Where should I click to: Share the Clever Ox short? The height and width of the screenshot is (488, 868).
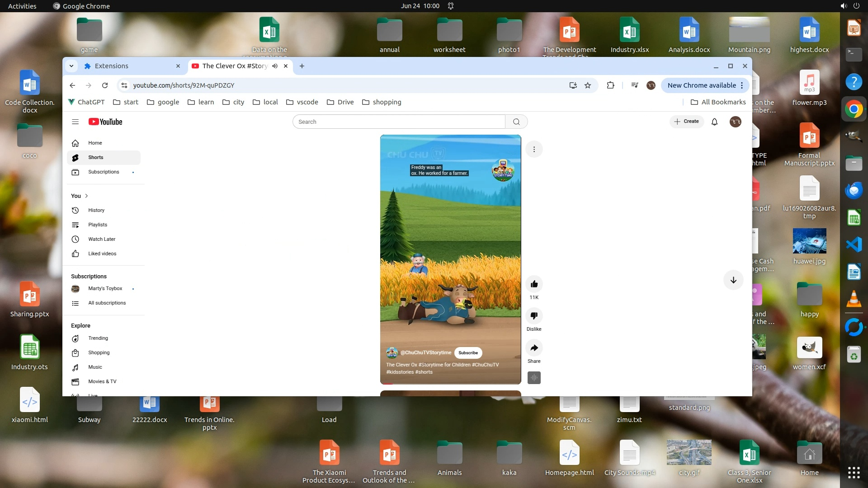pyautogui.click(x=534, y=348)
